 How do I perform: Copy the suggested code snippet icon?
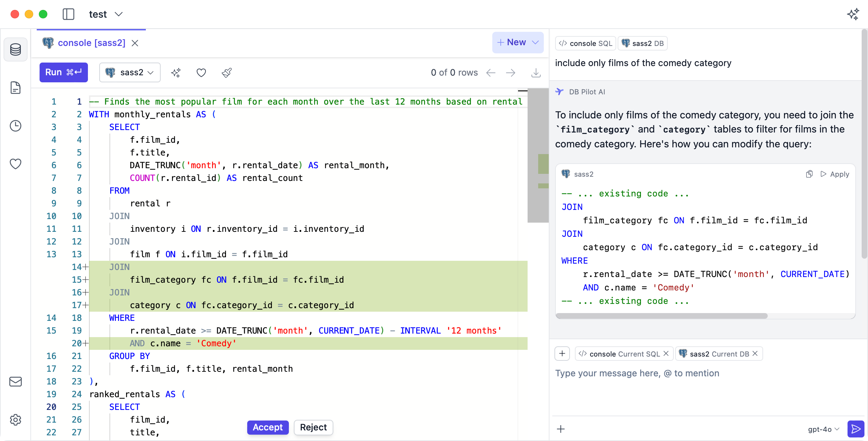tap(809, 174)
